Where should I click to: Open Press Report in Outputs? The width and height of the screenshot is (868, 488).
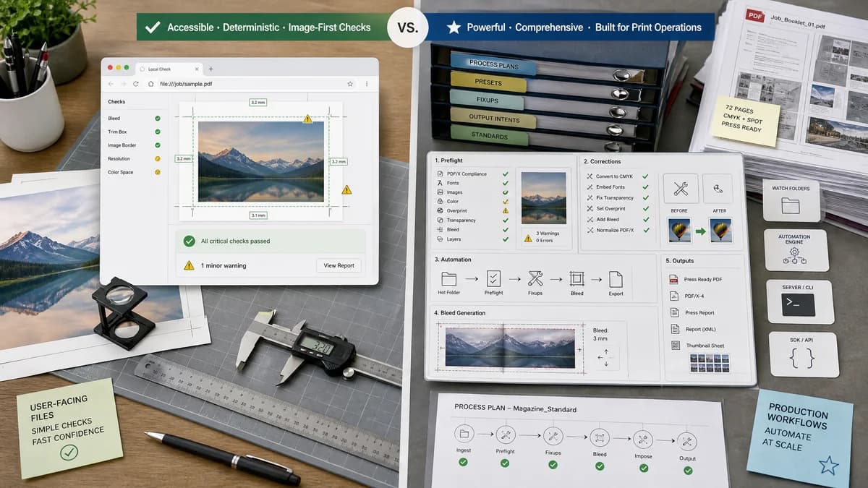point(693,312)
